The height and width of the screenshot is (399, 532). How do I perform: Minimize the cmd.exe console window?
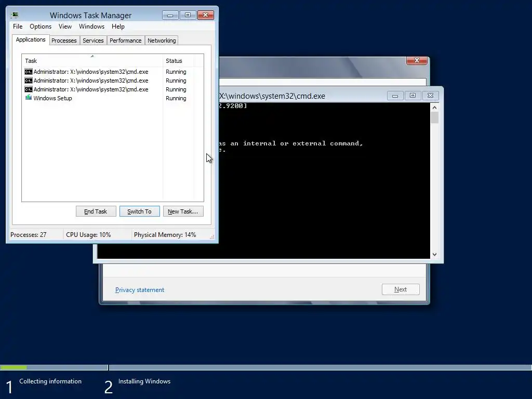395,96
